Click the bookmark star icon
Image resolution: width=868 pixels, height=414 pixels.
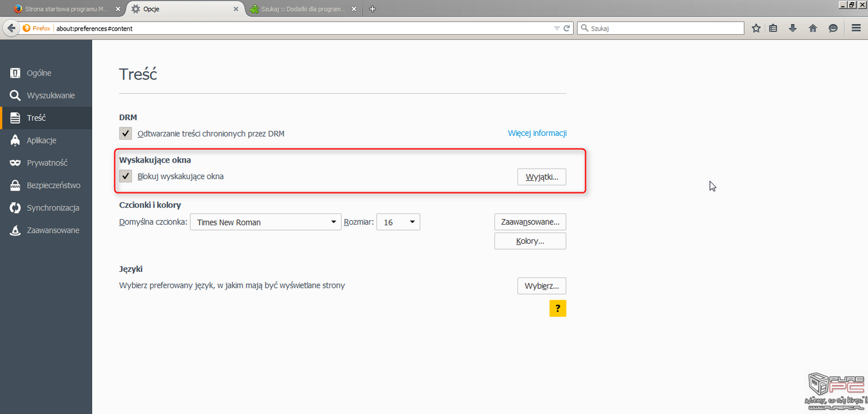[x=756, y=28]
